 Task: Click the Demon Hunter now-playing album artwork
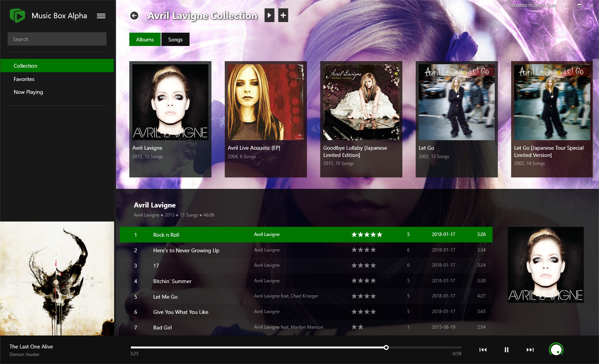[x=57, y=279]
